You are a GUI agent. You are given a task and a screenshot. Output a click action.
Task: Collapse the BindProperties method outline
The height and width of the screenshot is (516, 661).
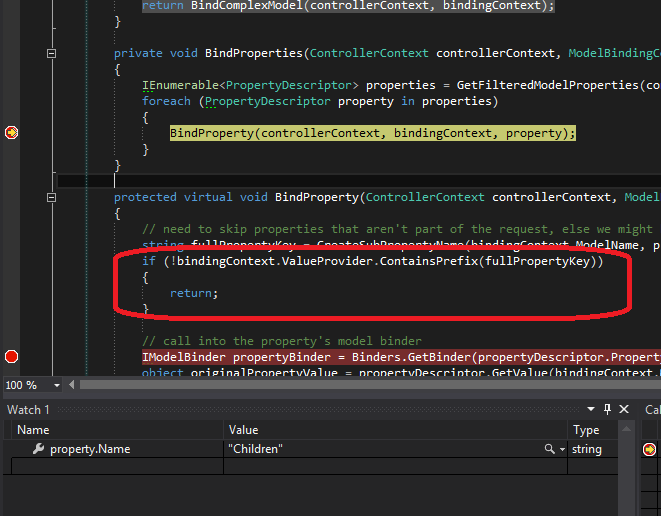tap(51, 54)
